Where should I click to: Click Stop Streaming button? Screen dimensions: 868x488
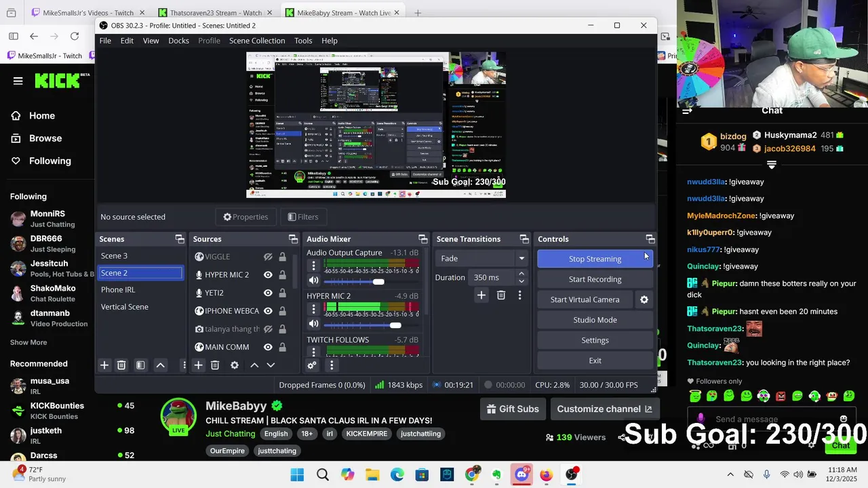point(595,259)
